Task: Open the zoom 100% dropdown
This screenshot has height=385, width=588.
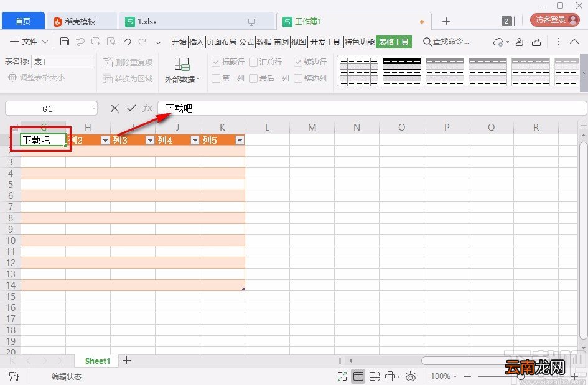Action: [x=444, y=376]
